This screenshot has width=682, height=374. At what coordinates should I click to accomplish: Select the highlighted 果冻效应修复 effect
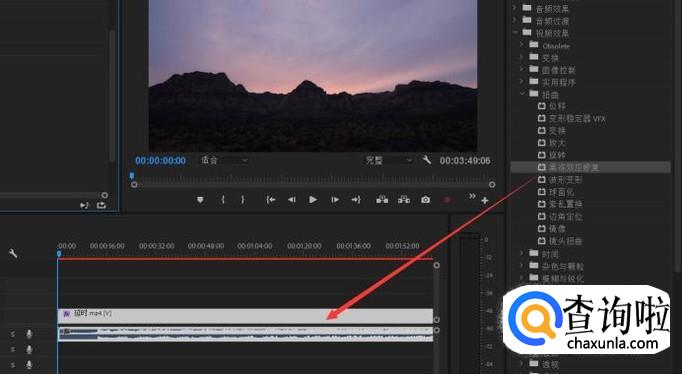590,167
